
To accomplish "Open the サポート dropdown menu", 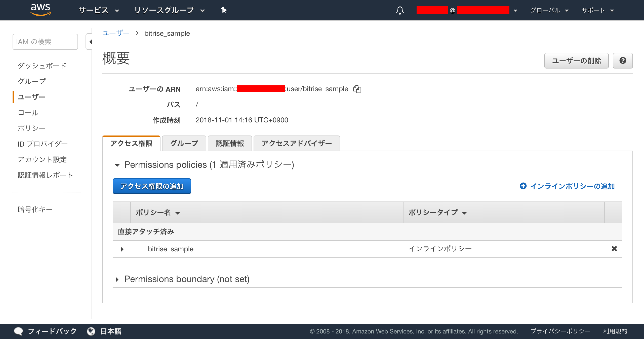I will point(598,10).
